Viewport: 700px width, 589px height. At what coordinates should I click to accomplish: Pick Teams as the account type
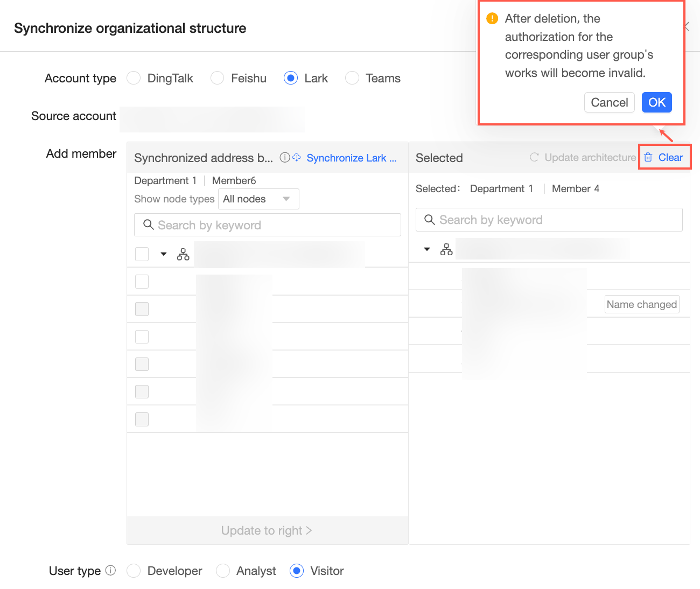point(352,78)
